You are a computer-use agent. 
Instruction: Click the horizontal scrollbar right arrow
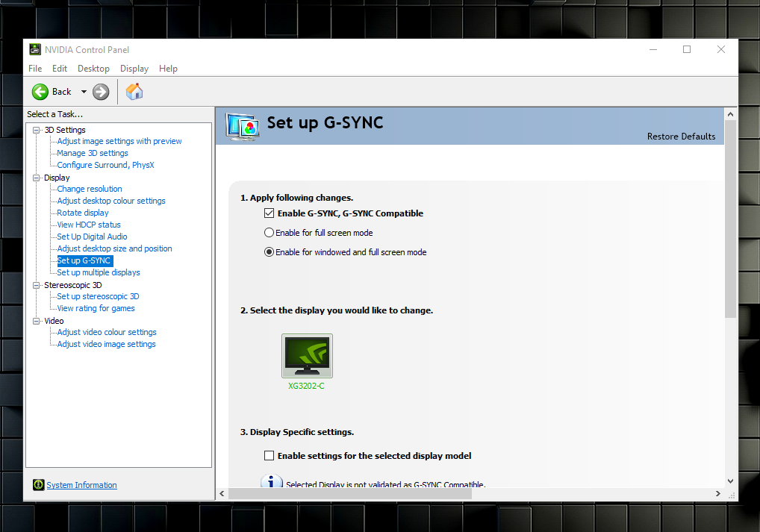(718, 494)
